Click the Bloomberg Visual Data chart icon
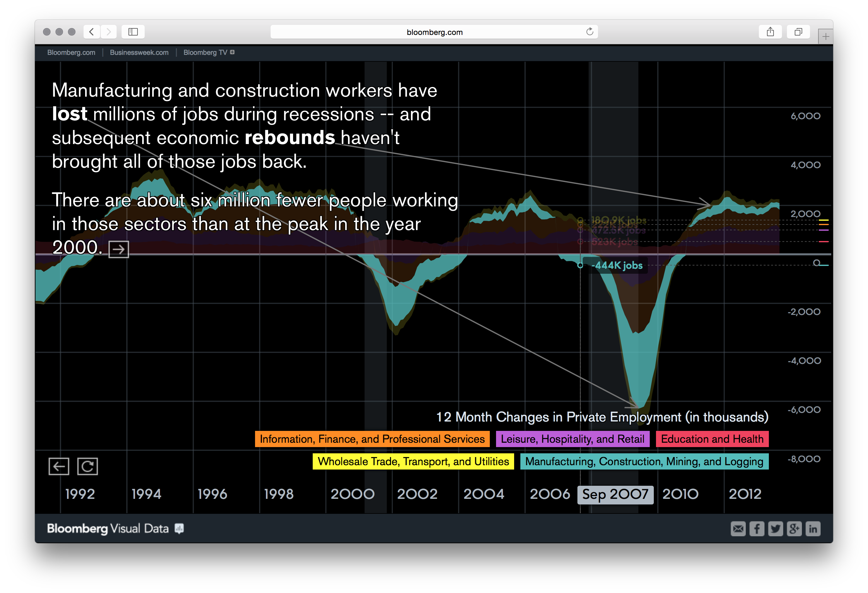The height and width of the screenshot is (593, 868). click(x=179, y=528)
